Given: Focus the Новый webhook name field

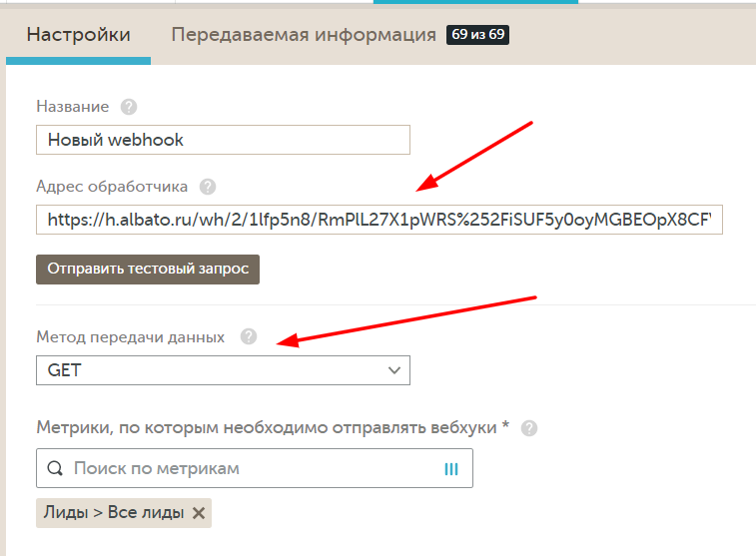Looking at the screenshot, I should tap(223, 140).
